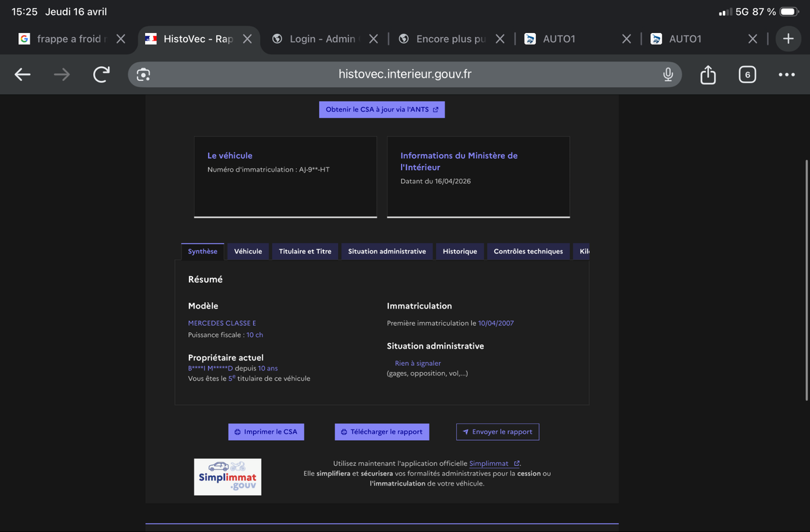Close the "frappe a froid" tab
This screenshot has height=532, width=810.
[x=121, y=39]
